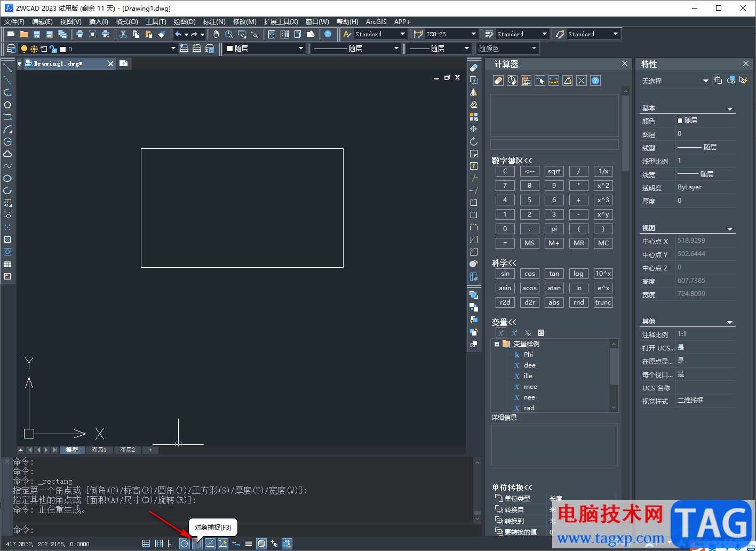Click the toolbar Help question mark icon
The width and height of the screenshot is (756, 551).
[328, 34]
